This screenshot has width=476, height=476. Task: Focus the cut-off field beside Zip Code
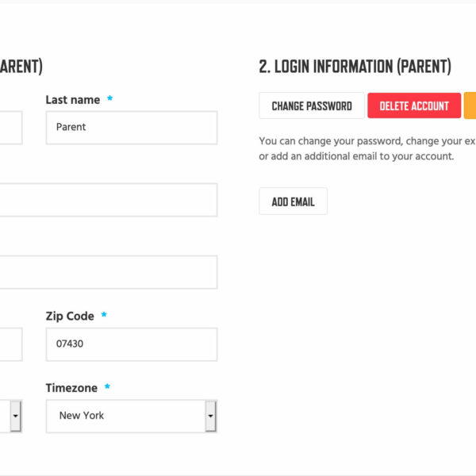click(x=11, y=344)
